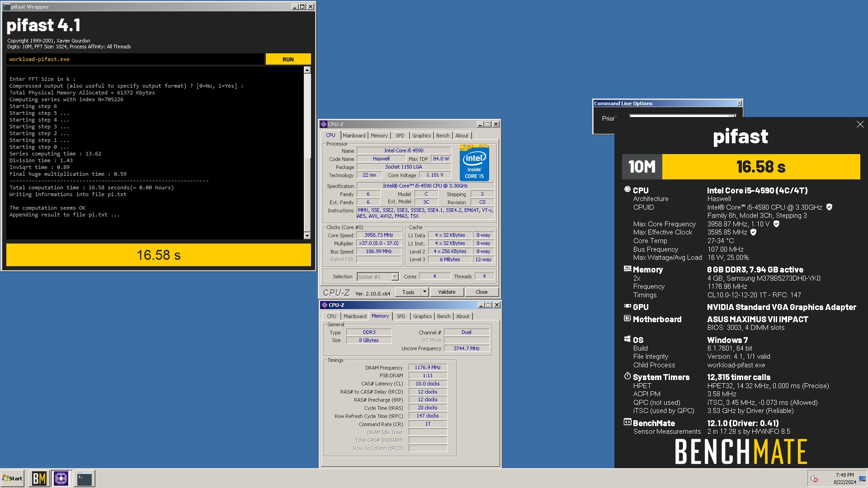The width and height of the screenshot is (868, 488).
Task: Click the CPU section icon in BenchMate
Action: pos(627,190)
